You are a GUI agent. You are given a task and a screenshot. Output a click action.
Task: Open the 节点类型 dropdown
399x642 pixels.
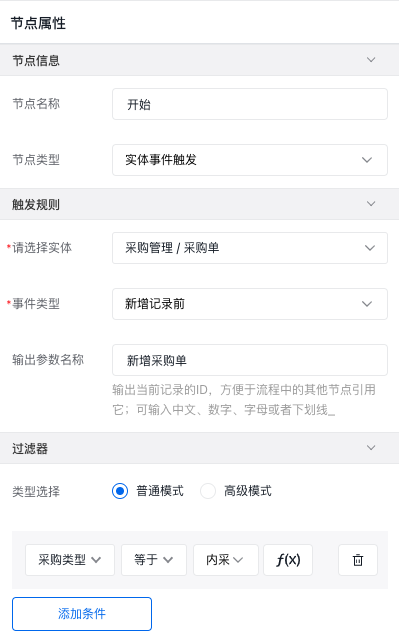pyautogui.click(x=250, y=160)
